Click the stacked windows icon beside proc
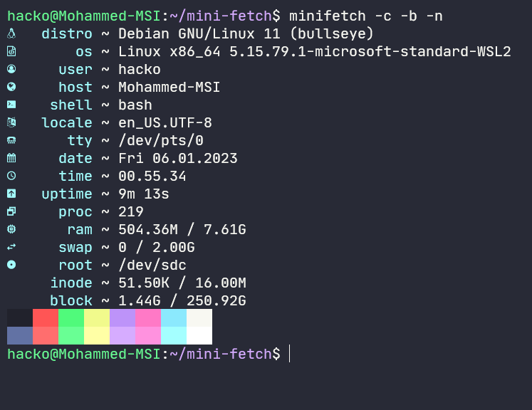The width and height of the screenshot is (532, 410). coord(11,211)
